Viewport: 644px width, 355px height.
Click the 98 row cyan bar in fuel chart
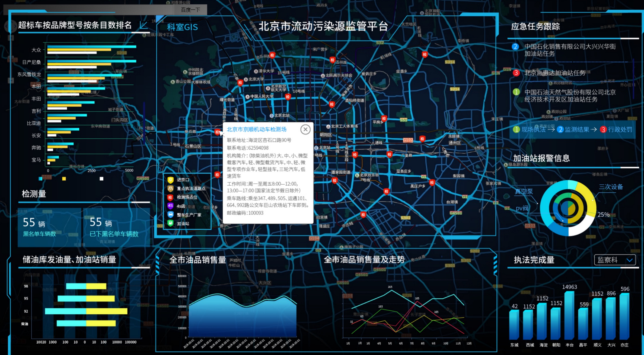click(76, 286)
